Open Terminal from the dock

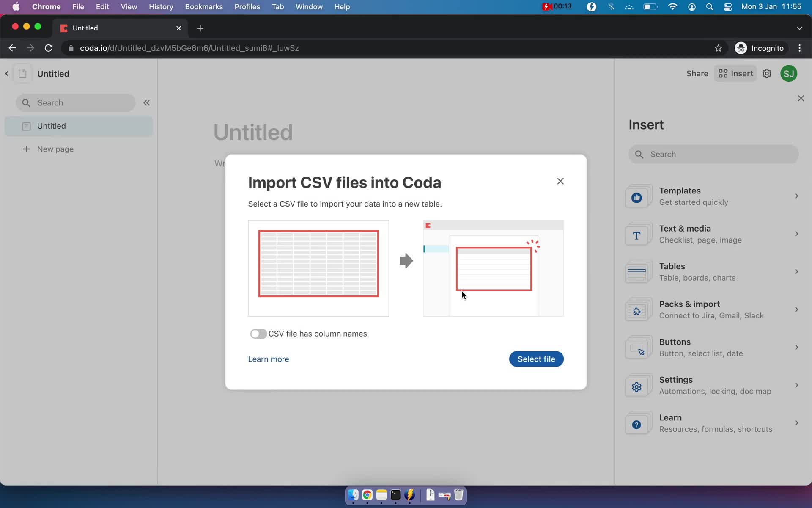[395, 495]
